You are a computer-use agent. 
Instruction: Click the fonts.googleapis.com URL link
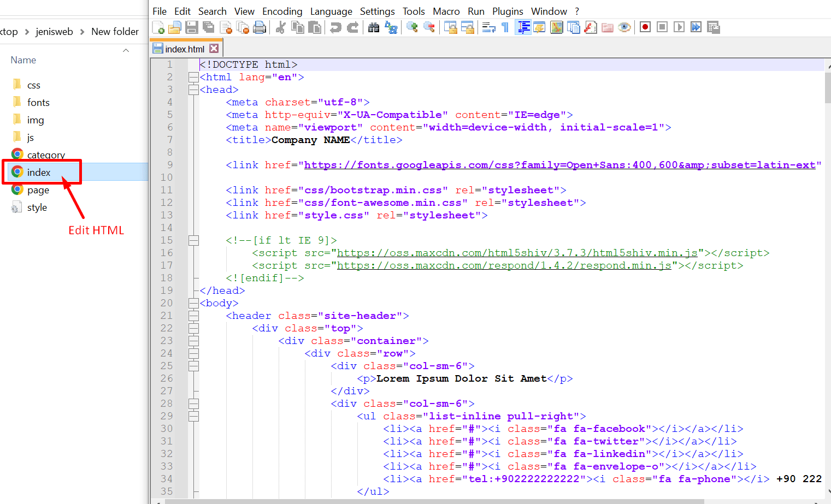click(560, 165)
